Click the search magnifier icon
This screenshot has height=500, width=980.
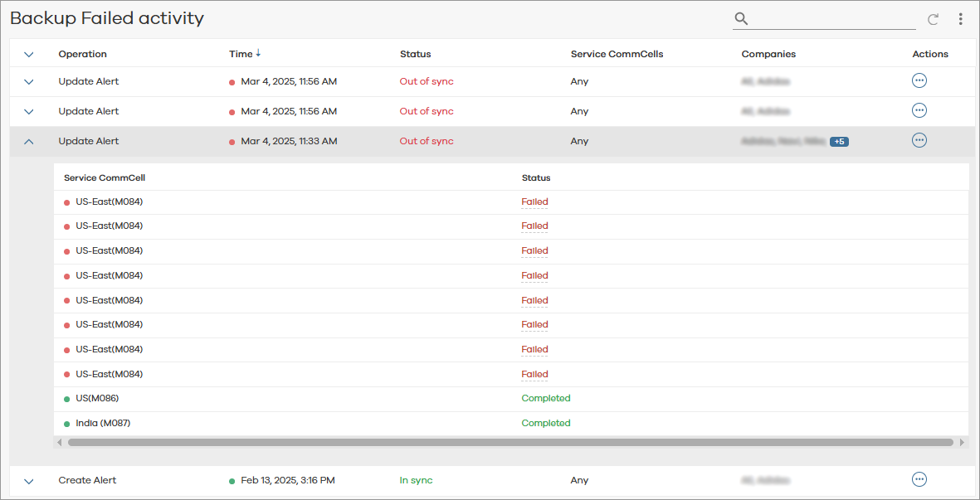741,19
